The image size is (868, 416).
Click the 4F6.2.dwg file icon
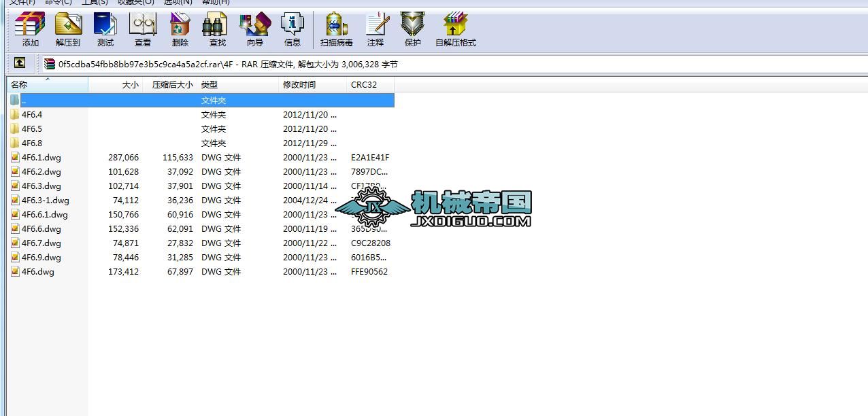coord(15,171)
